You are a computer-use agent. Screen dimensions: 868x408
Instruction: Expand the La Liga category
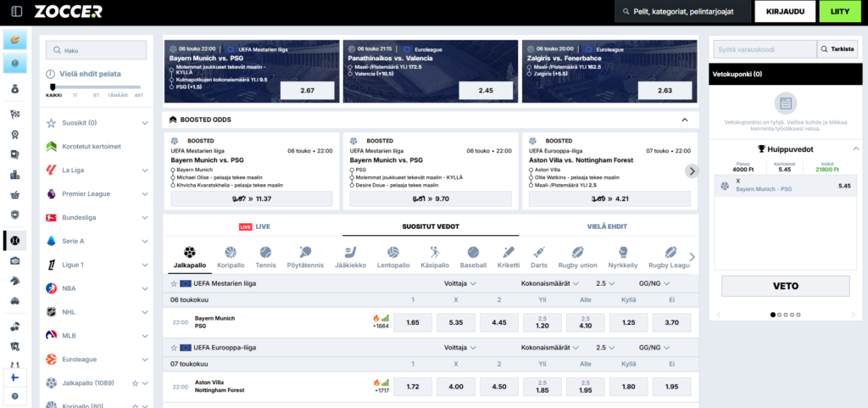(x=145, y=170)
